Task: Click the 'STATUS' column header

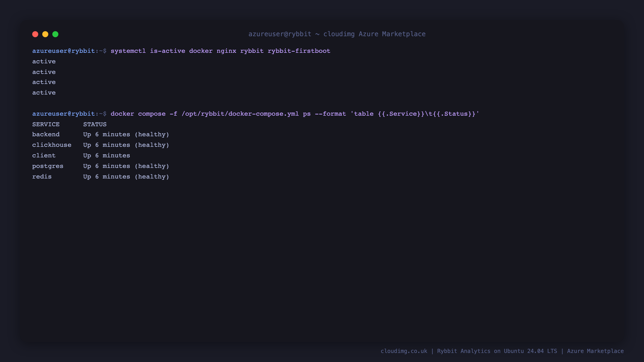Action: (95, 124)
